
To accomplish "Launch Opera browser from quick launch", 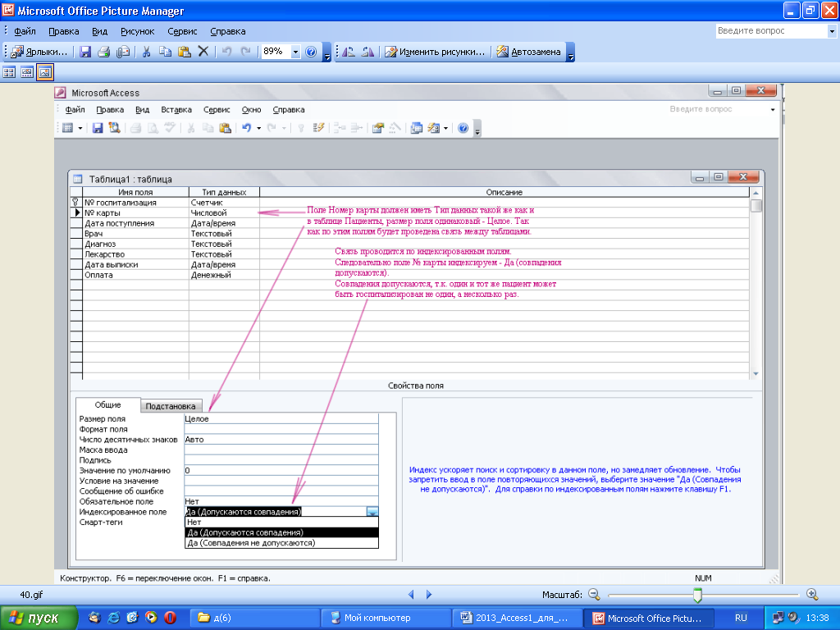I will (x=171, y=618).
